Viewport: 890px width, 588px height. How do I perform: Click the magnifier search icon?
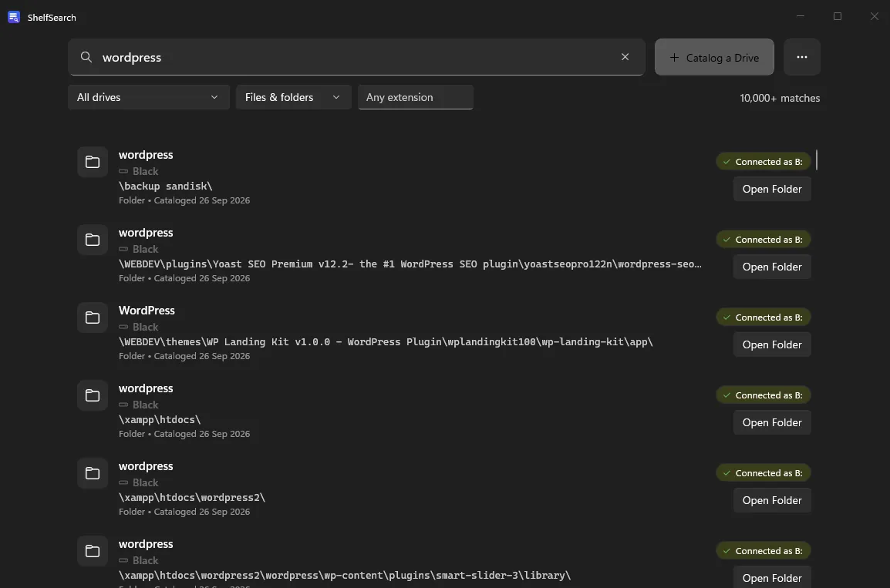tap(86, 57)
